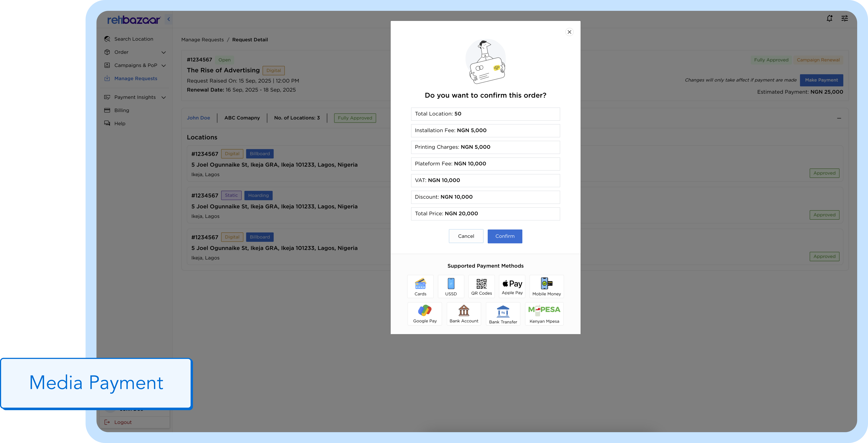The width and height of the screenshot is (868, 443).
Task: Click the Total Price NGN 20,000 row
Action: [486, 214]
